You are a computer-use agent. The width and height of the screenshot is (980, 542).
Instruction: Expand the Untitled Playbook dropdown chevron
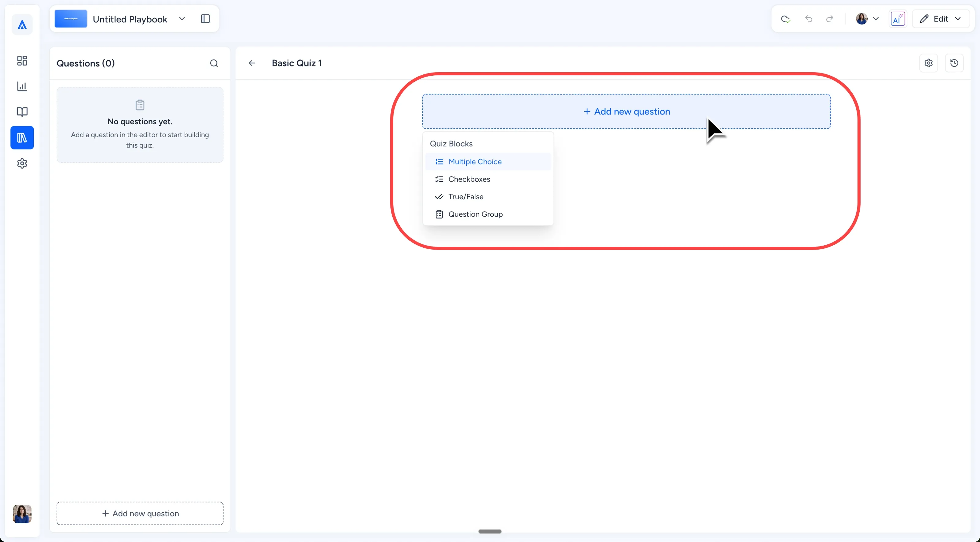182,19
